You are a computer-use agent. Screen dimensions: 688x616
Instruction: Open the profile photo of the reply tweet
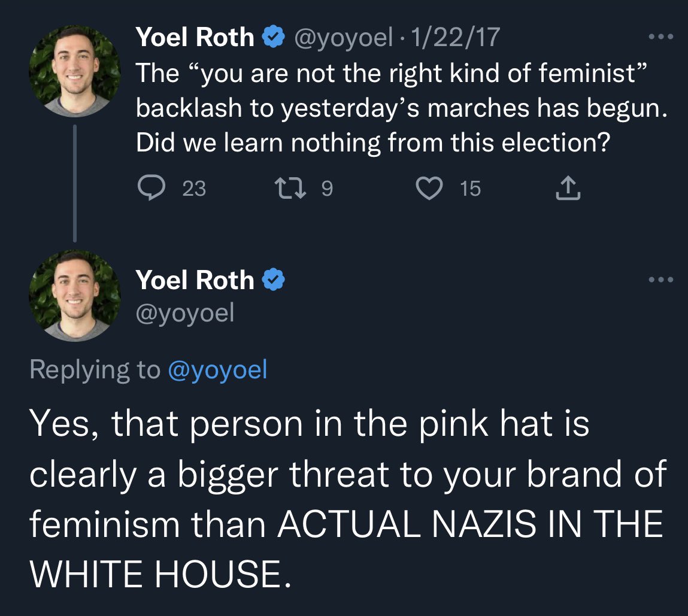(75, 296)
